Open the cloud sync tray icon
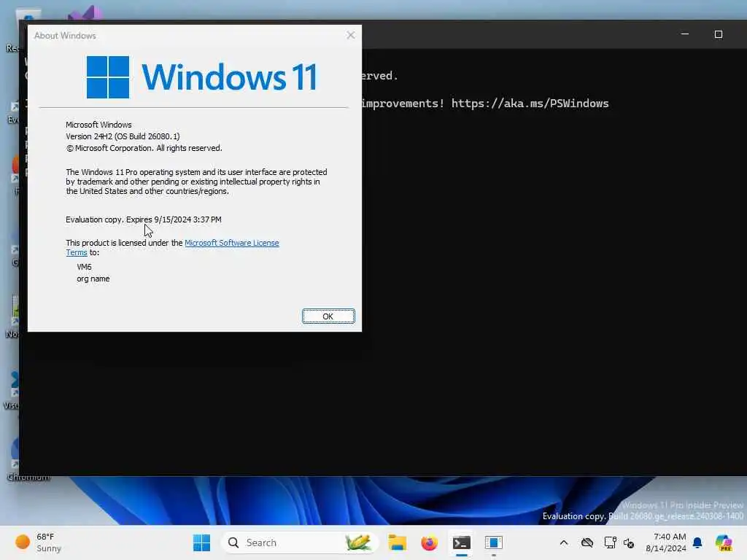Screen dimensions: 747x560 [587, 542]
